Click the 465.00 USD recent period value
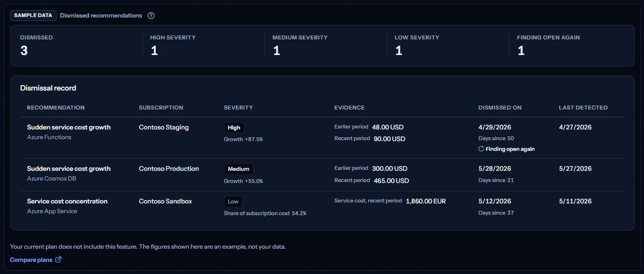This screenshot has width=644, height=274. tap(391, 181)
